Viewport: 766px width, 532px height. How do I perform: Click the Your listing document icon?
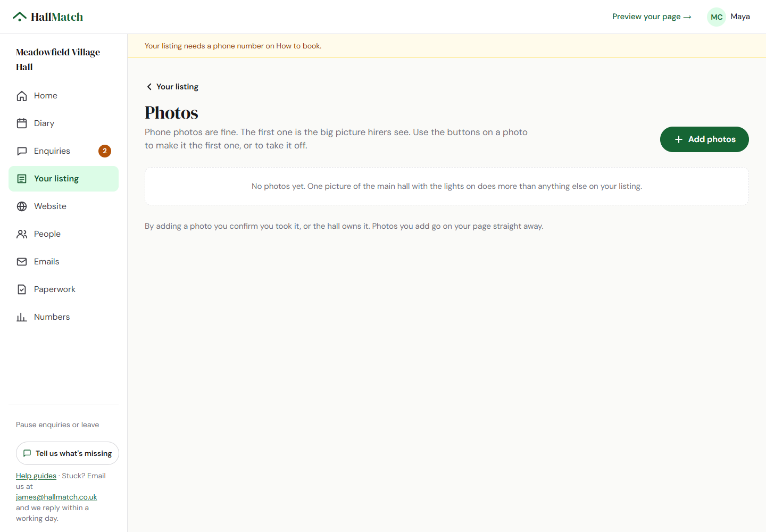pos(22,179)
